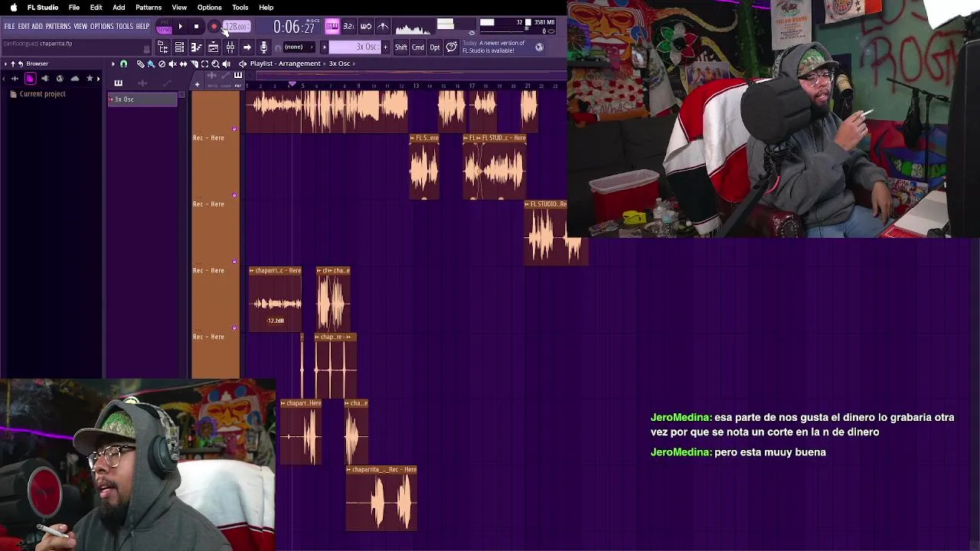Toggle the browser current project tab
980x551 pixels.
click(31, 79)
